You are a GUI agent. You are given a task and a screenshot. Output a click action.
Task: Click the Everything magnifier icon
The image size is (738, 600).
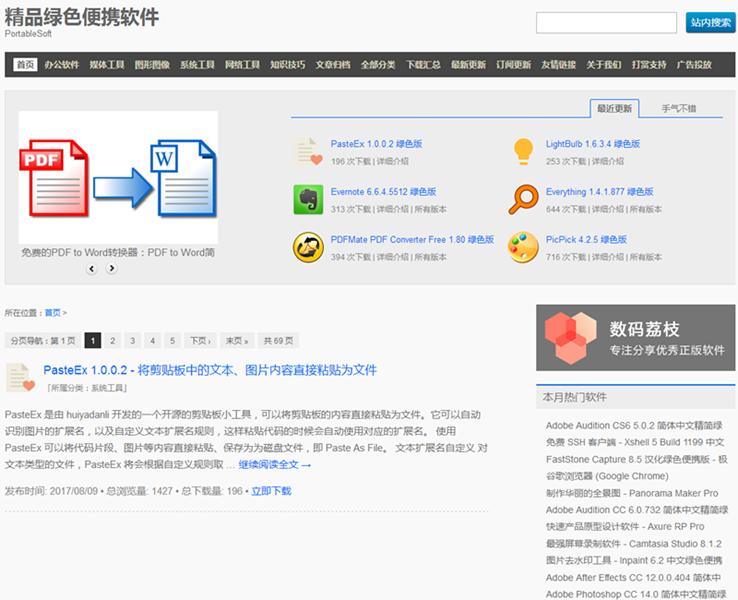(x=523, y=200)
